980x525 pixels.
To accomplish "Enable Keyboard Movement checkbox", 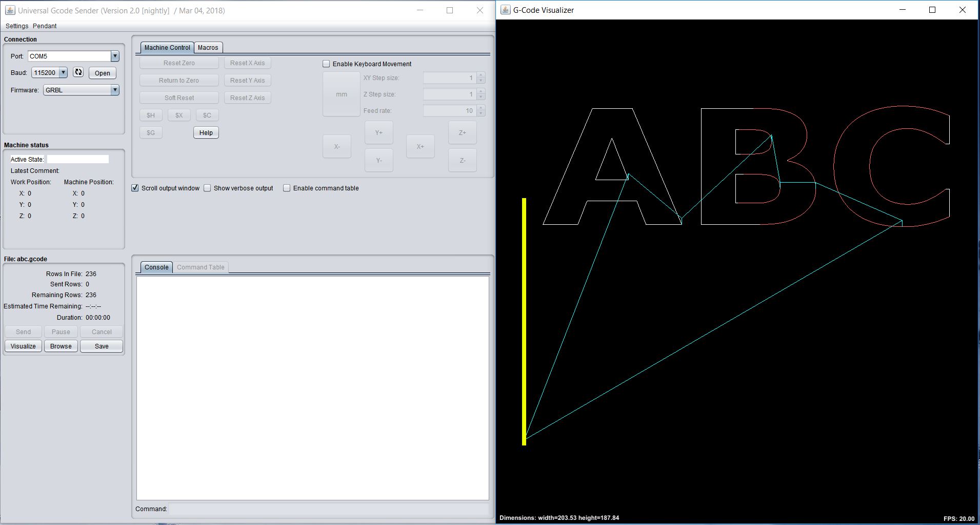I will point(326,64).
